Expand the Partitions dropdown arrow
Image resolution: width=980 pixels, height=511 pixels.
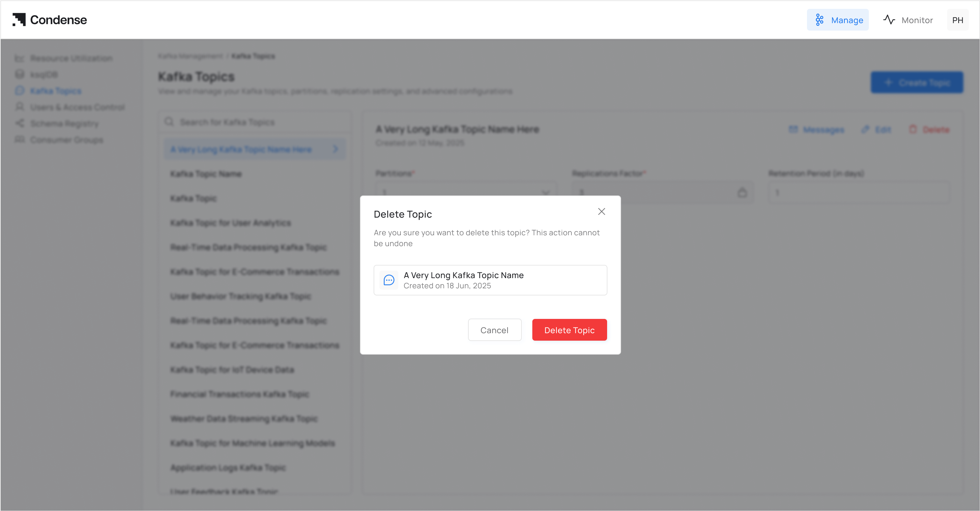point(546,192)
